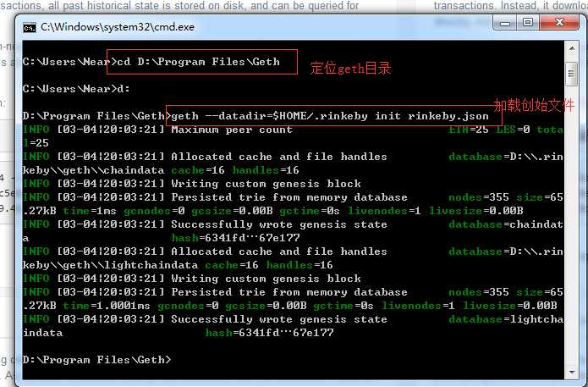This screenshot has height=387, width=588.
Task: Click the final 'D:\Program Files\Geth>' prompt
Action: pos(96,360)
